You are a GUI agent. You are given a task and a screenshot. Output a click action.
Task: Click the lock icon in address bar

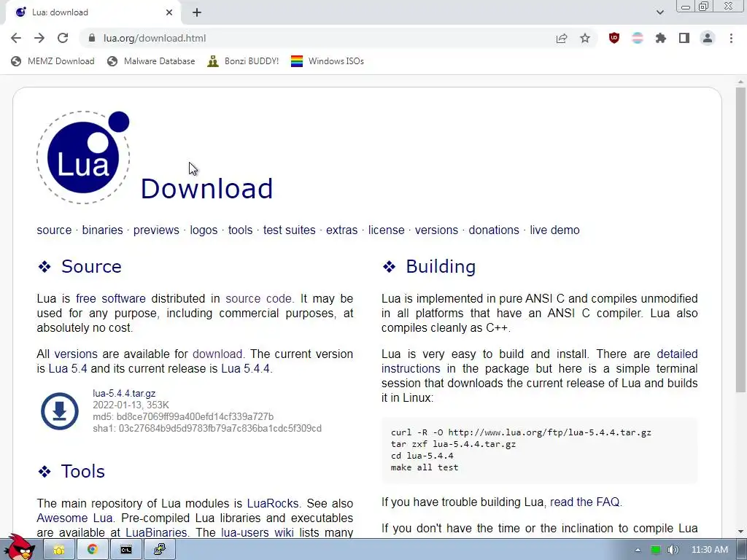93,38
